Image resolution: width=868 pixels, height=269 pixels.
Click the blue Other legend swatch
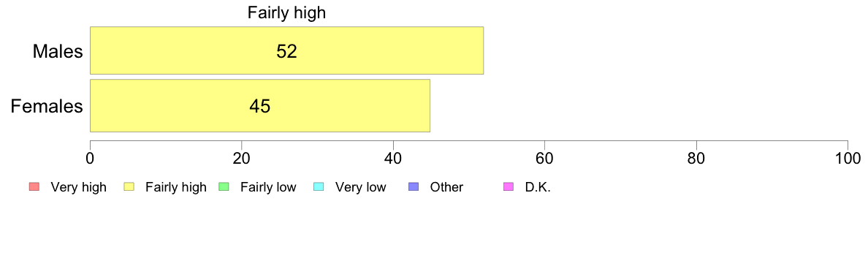413,187
